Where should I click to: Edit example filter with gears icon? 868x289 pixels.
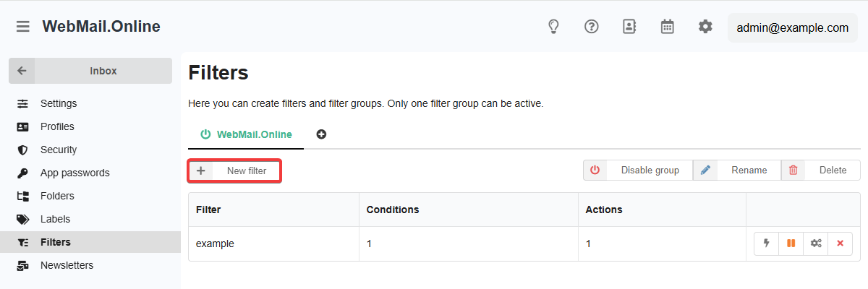pyautogui.click(x=816, y=243)
